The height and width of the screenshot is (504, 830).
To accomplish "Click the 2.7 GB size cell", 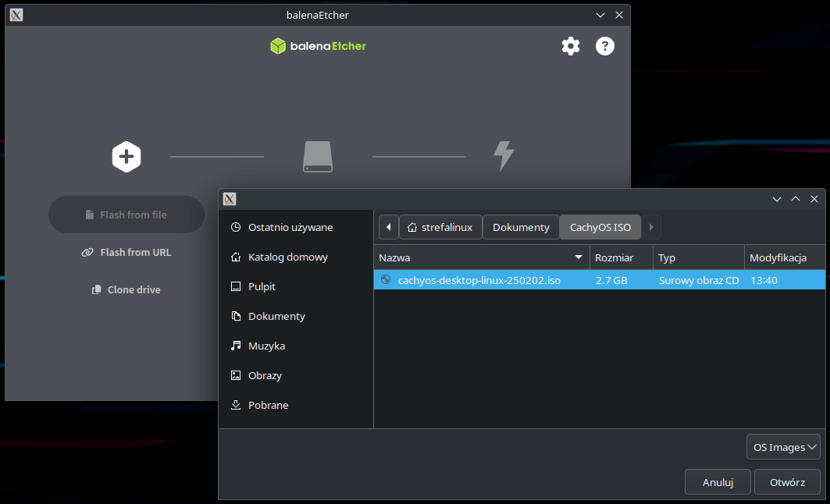I will point(611,280).
